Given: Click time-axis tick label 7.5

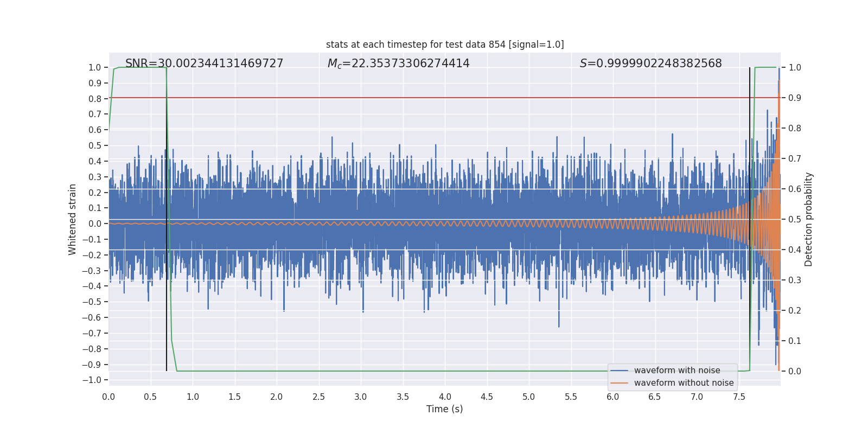Looking at the screenshot, I should 739,397.
